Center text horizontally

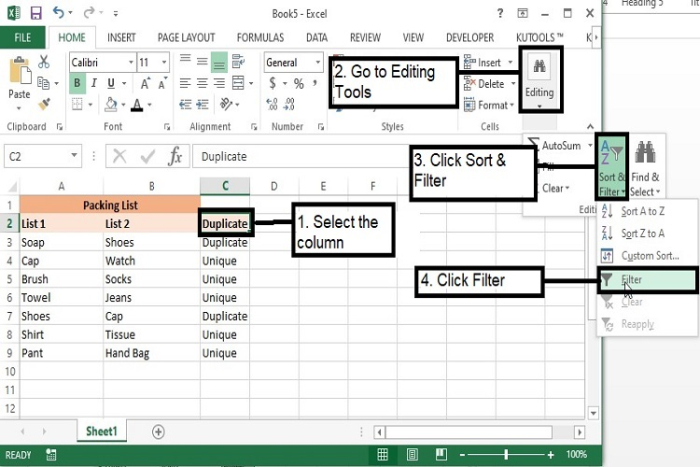202,83
